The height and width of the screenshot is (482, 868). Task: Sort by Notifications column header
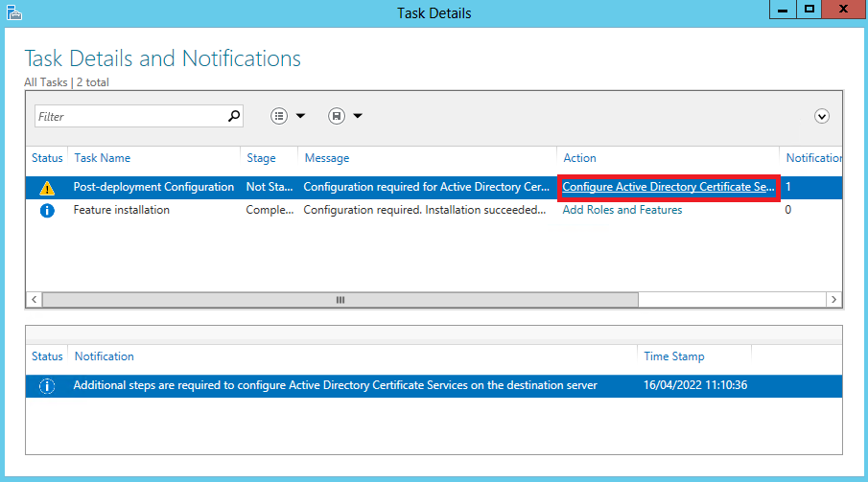tap(813, 158)
